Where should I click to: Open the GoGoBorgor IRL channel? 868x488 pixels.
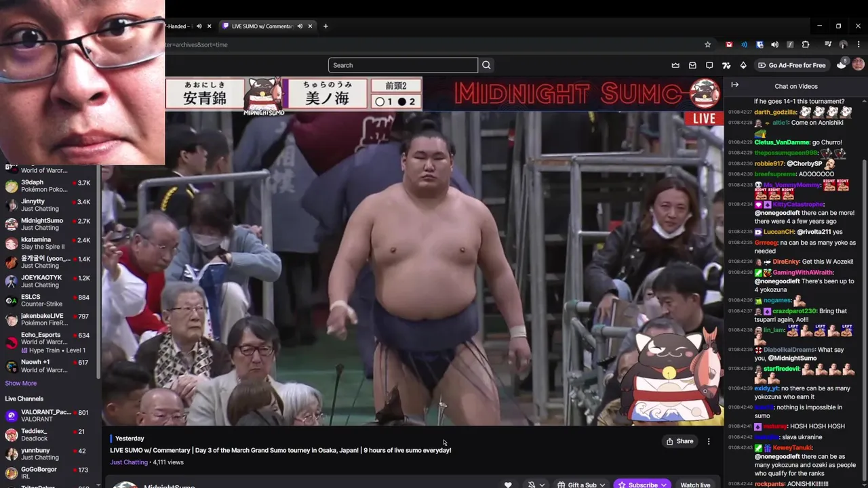coord(50,473)
